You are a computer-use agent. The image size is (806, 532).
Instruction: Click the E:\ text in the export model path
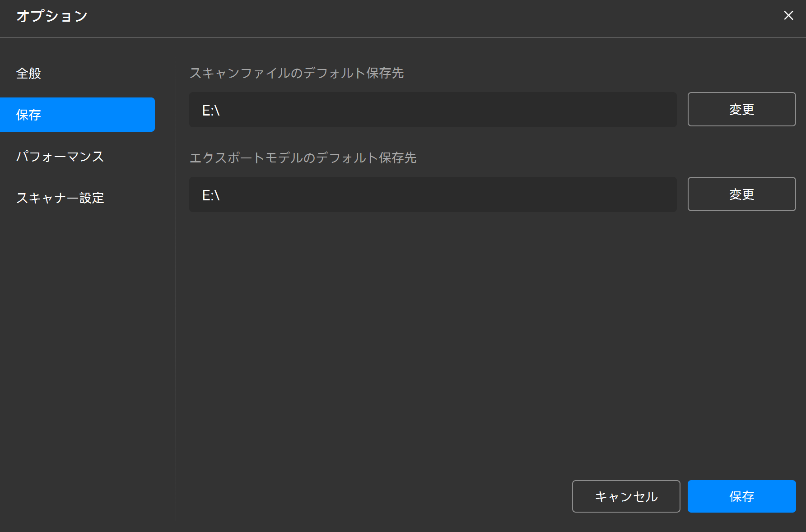(x=211, y=195)
